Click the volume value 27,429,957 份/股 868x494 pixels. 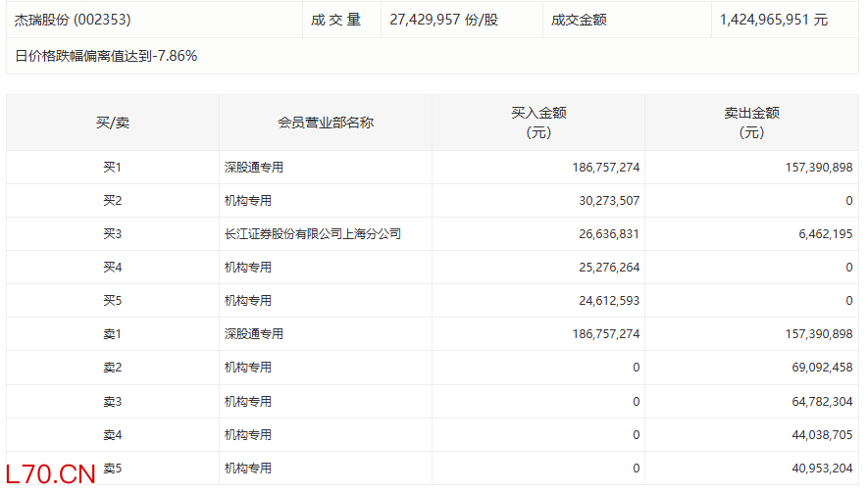click(x=443, y=20)
